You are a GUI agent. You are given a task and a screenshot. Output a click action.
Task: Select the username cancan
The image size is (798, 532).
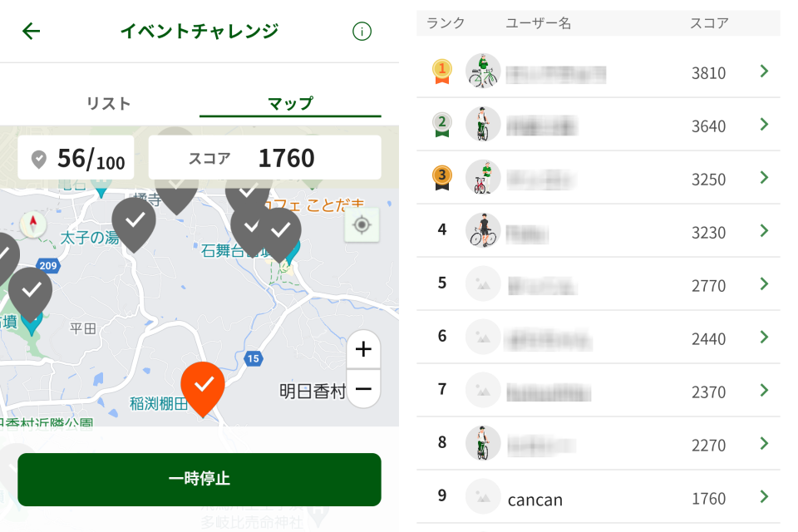[x=535, y=500]
